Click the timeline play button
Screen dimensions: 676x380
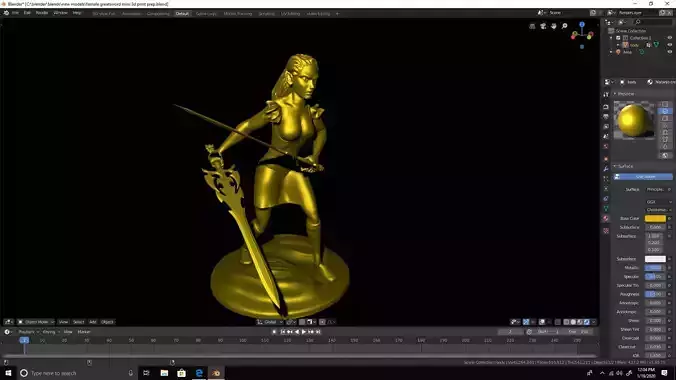click(304, 332)
